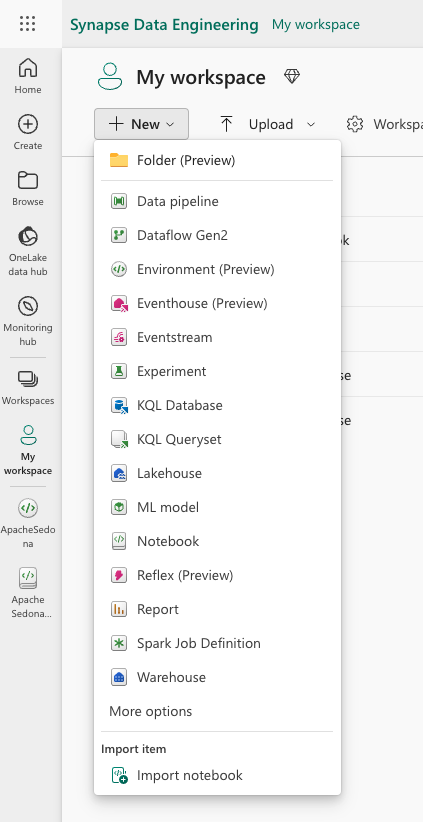The width and height of the screenshot is (423, 822).
Task: Select My workspace in sidebar
Action: pos(28,450)
